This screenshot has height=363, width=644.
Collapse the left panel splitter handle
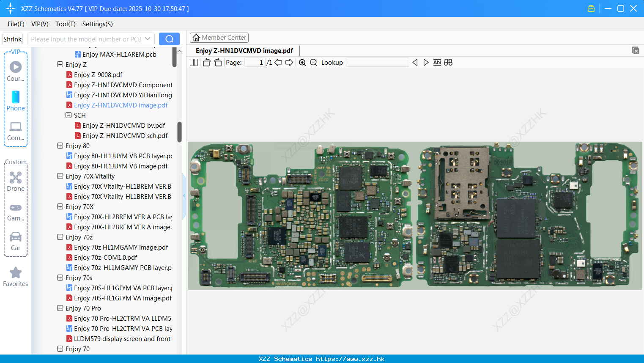pyautogui.click(x=184, y=196)
